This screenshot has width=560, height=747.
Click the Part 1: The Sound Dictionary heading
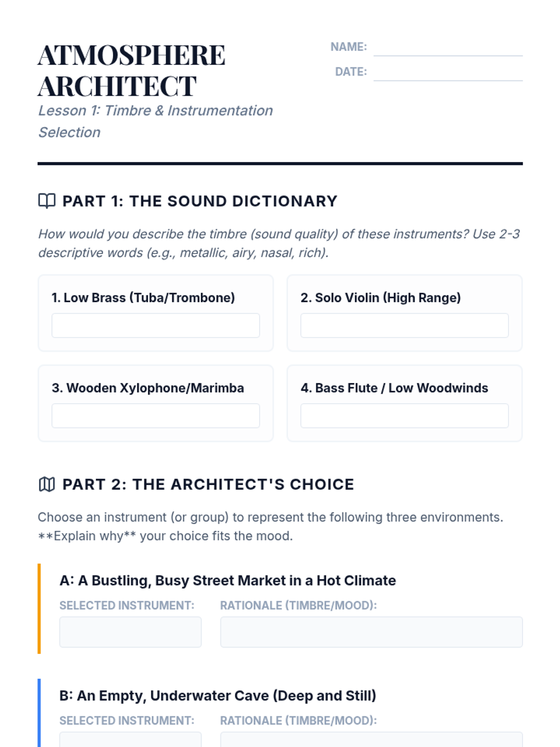[200, 201]
